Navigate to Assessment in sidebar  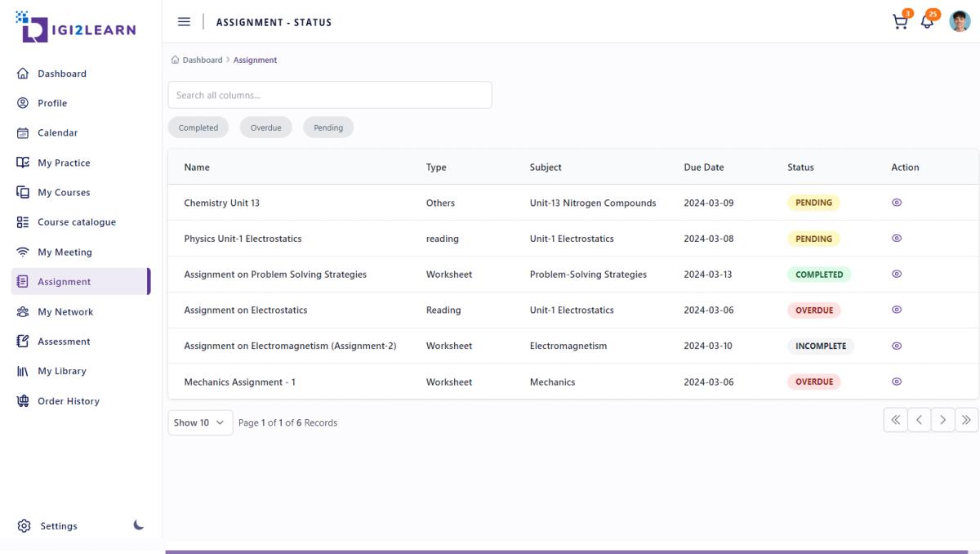pos(64,342)
